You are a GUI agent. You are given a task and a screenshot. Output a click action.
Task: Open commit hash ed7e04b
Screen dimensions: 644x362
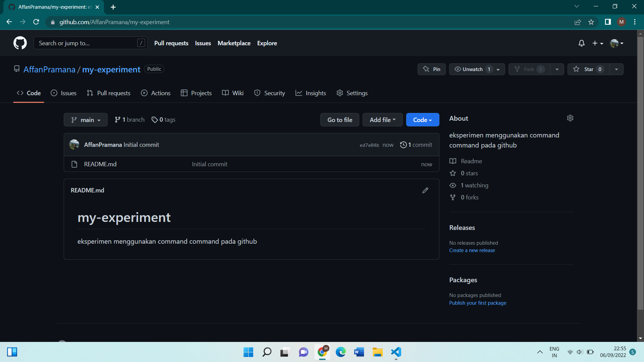point(369,145)
